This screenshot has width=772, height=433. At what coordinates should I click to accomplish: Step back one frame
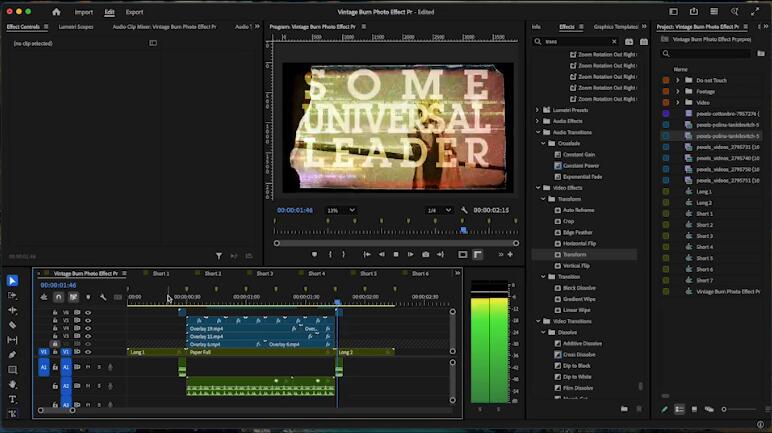[x=382, y=254]
